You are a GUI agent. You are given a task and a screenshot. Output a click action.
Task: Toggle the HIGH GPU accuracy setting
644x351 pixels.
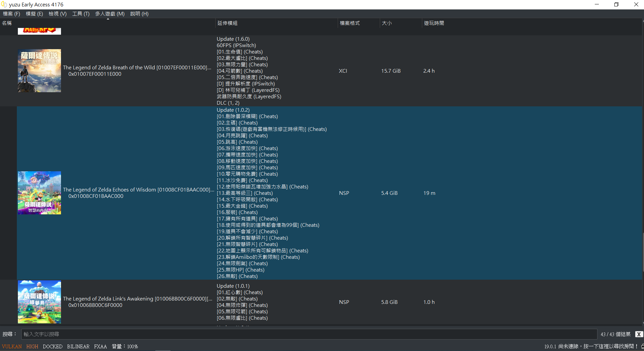click(x=32, y=347)
